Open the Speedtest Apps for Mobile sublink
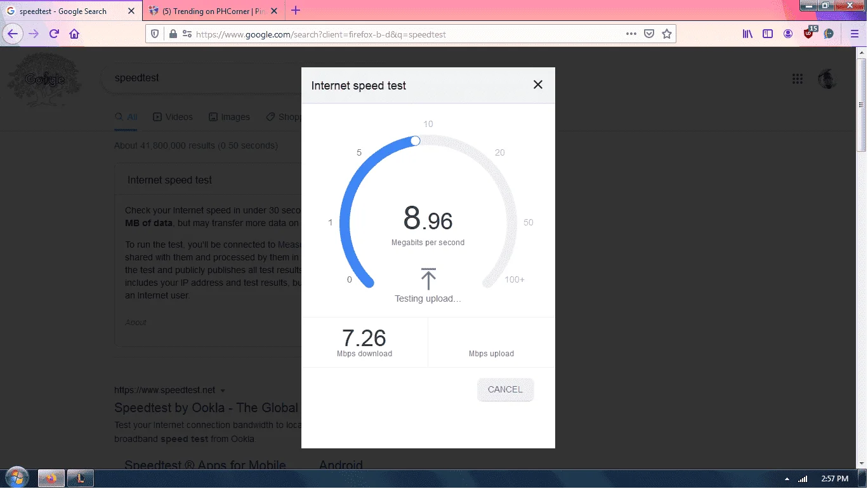This screenshot has width=868, height=489. [206, 466]
